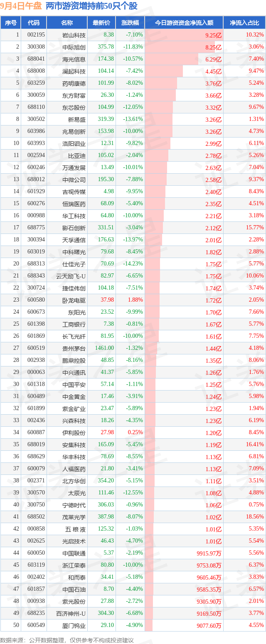Select stock code 002436
This screenshot has width=266, height=644.
(36, 420)
